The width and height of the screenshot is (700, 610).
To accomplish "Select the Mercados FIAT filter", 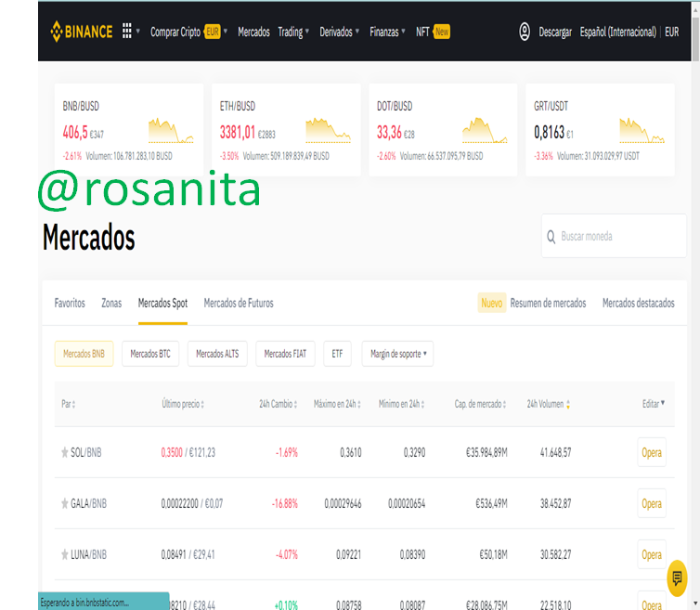I will coord(285,354).
